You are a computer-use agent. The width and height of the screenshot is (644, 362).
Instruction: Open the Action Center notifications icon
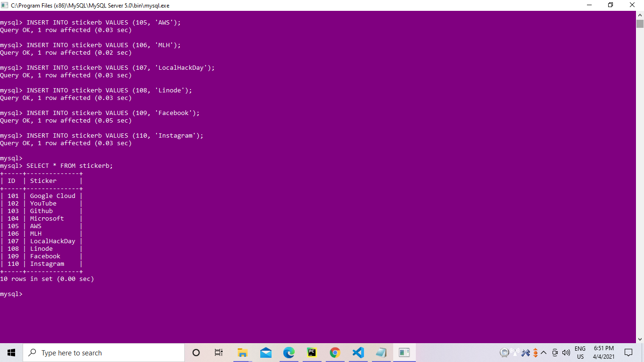[628, 353]
